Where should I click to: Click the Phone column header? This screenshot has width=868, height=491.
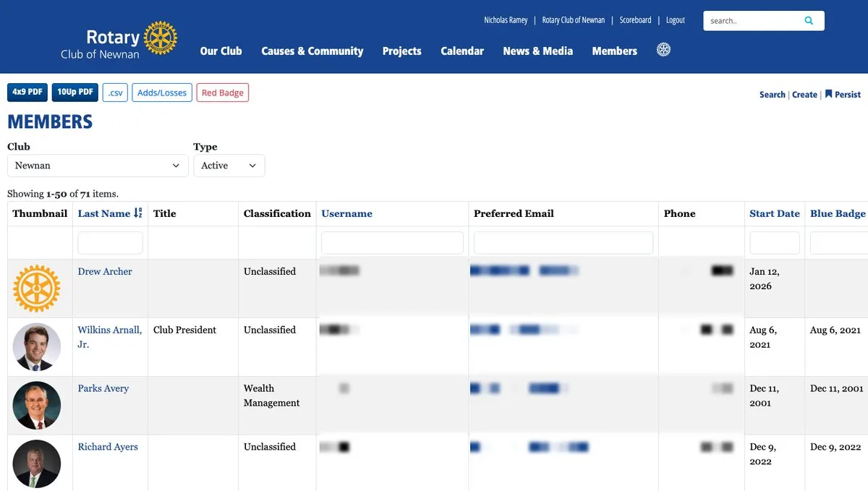point(679,213)
